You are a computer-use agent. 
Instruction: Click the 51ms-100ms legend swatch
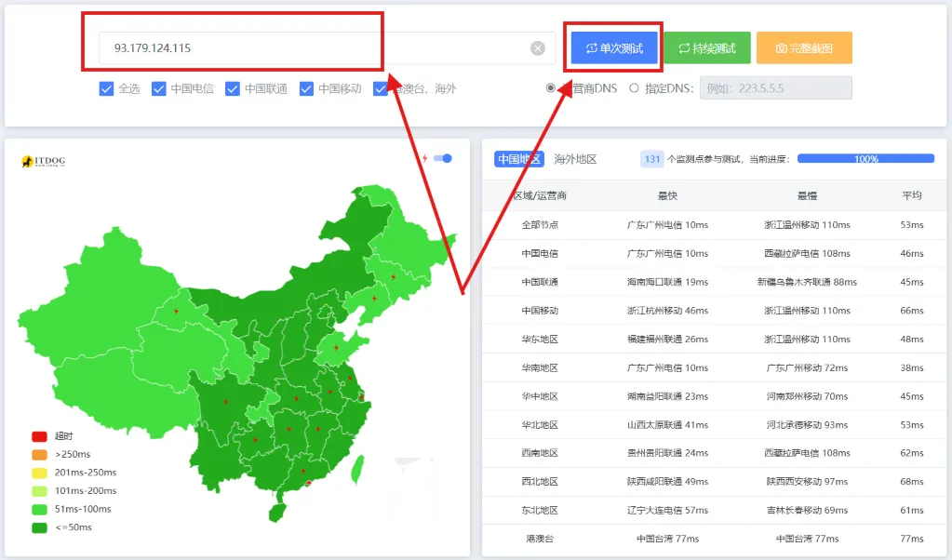coord(39,509)
